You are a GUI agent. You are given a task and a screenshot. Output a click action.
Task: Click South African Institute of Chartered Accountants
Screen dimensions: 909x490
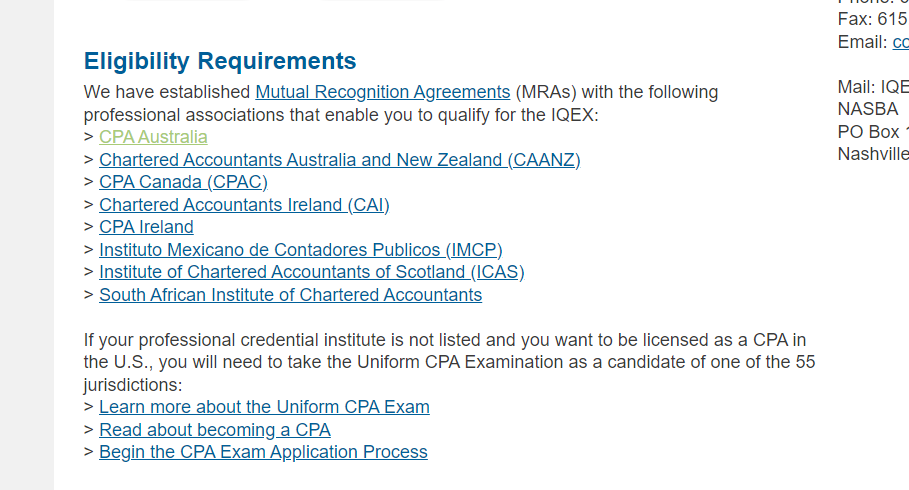tap(290, 295)
